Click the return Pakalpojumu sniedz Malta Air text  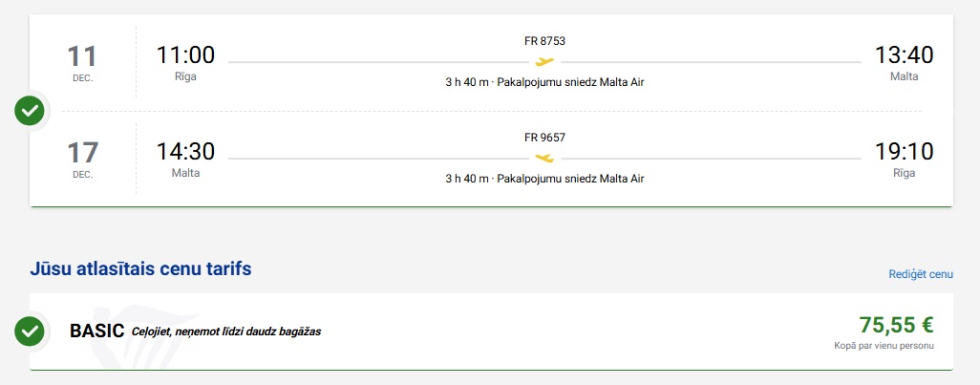tap(570, 179)
